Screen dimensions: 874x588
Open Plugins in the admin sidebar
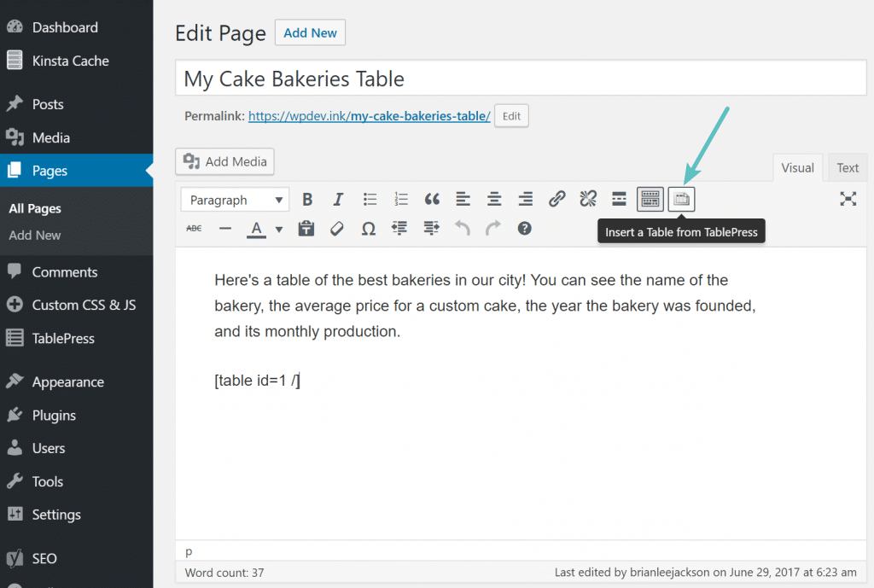tap(54, 415)
